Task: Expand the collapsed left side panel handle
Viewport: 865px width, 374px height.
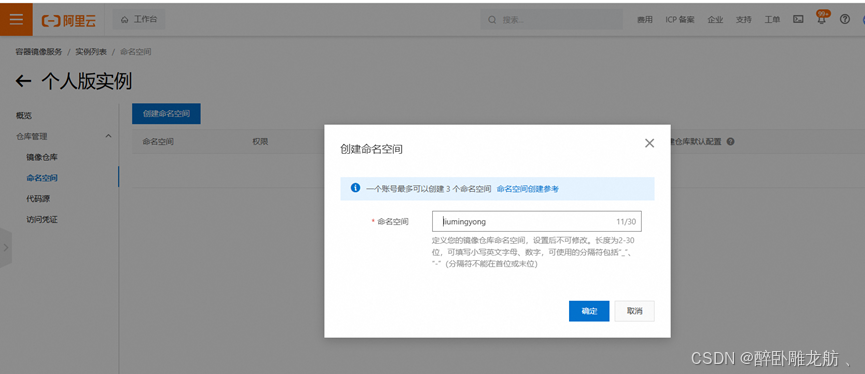Action: (x=6, y=247)
